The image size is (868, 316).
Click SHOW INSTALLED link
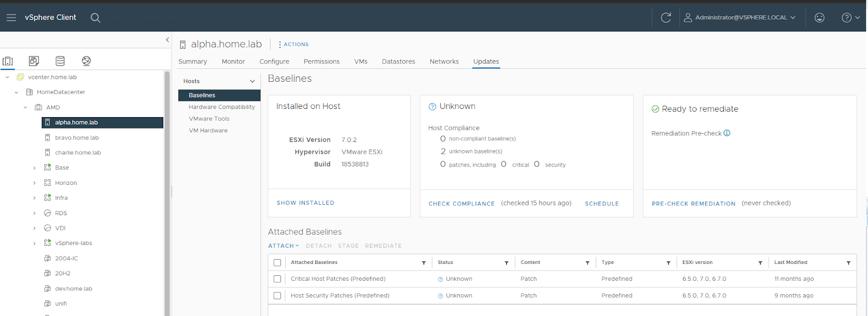305,203
